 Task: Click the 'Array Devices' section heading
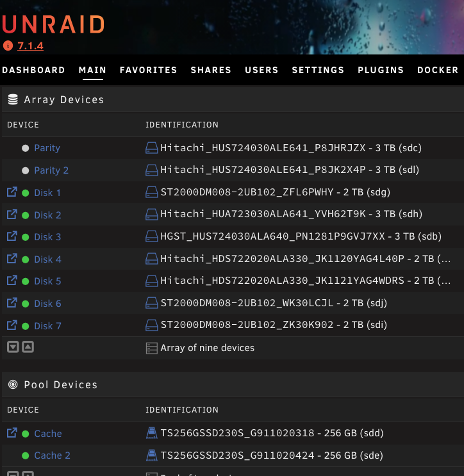pyautogui.click(x=64, y=99)
